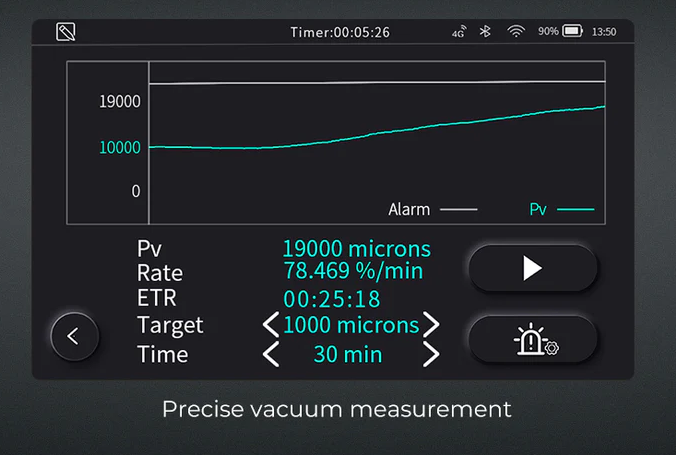Tap the battery level icon
The height and width of the screenshot is (455, 676).
coord(572,32)
